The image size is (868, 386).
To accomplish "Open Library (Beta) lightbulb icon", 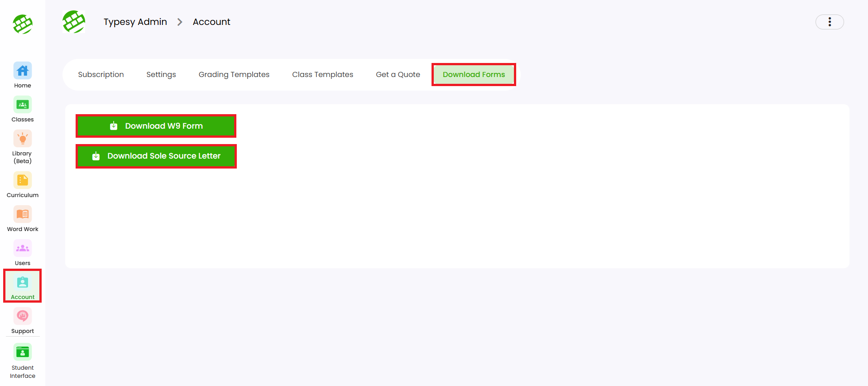I will [x=23, y=139].
